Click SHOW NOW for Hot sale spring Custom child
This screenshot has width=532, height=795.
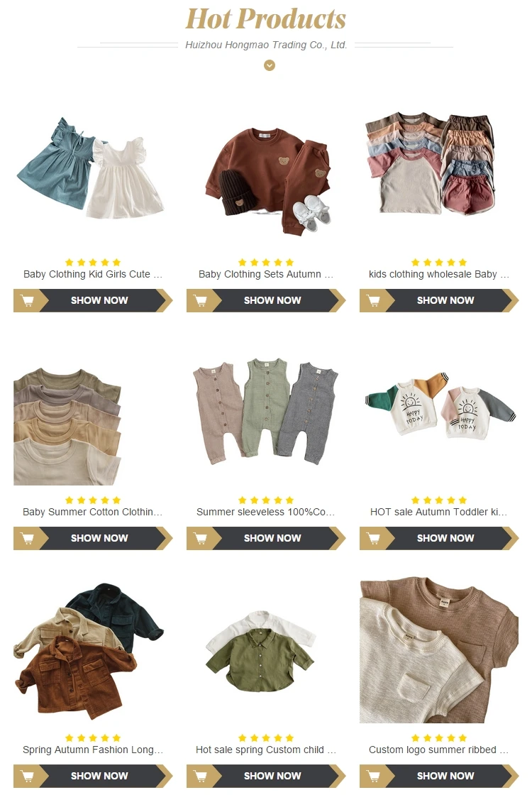point(272,777)
